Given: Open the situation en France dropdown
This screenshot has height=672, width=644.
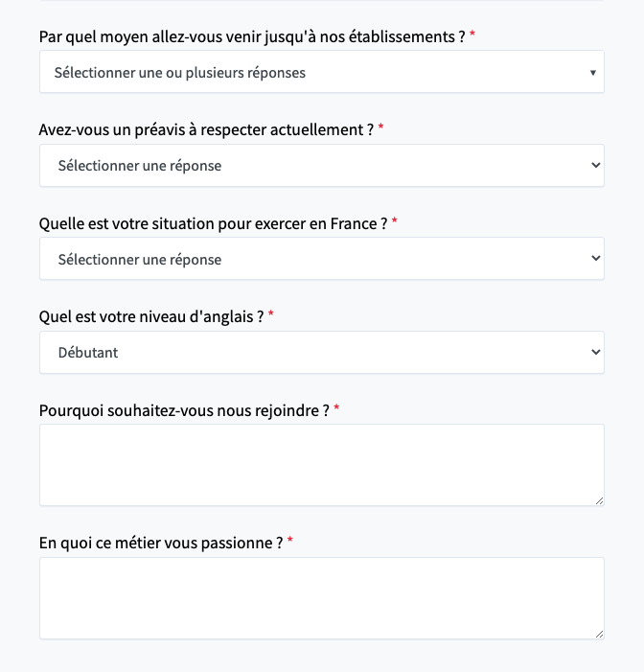Looking at the screenshot, I should point(322,259).
